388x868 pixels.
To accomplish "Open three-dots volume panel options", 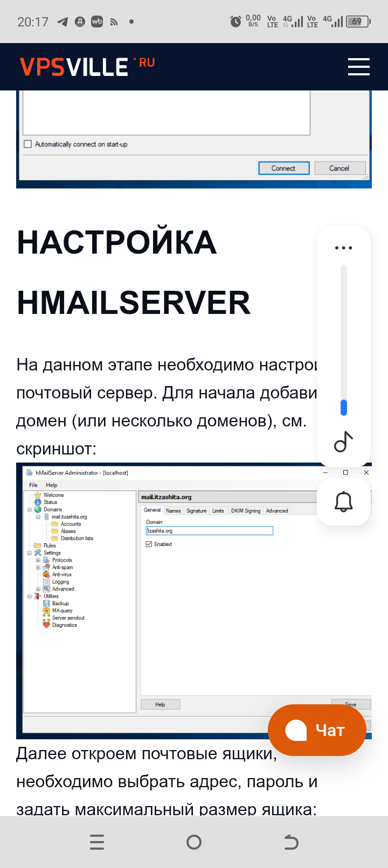I will (x=343, y=248).
